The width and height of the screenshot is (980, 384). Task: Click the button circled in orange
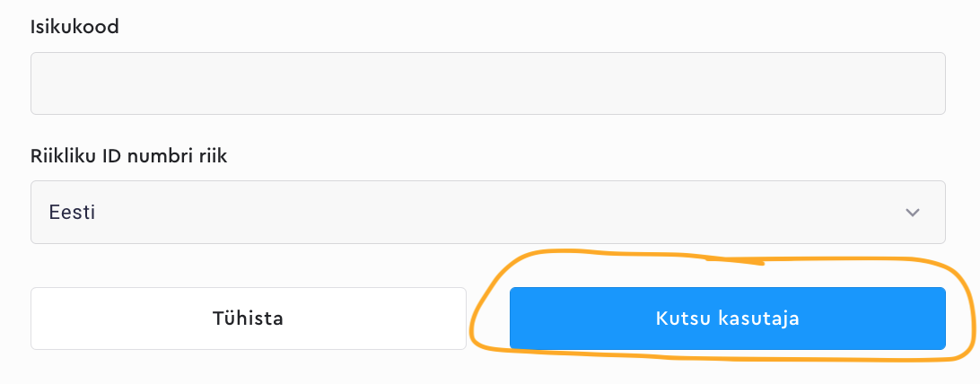727,319
